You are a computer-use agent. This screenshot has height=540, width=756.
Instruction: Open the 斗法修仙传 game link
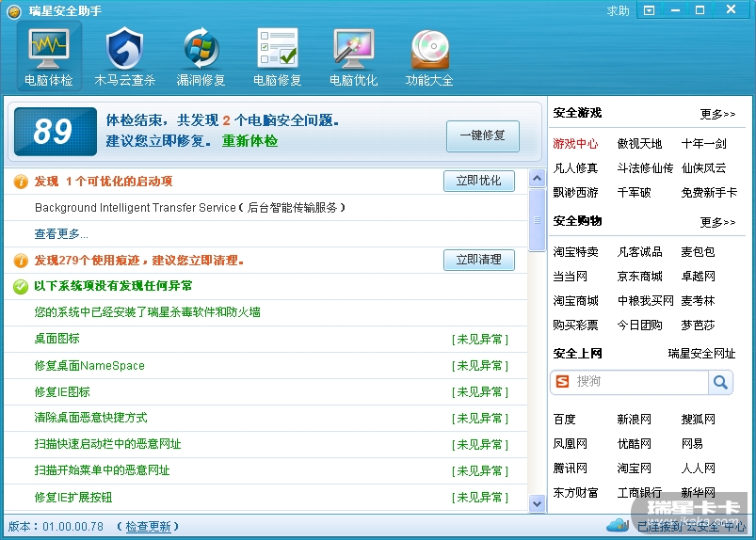pos(645,168)
